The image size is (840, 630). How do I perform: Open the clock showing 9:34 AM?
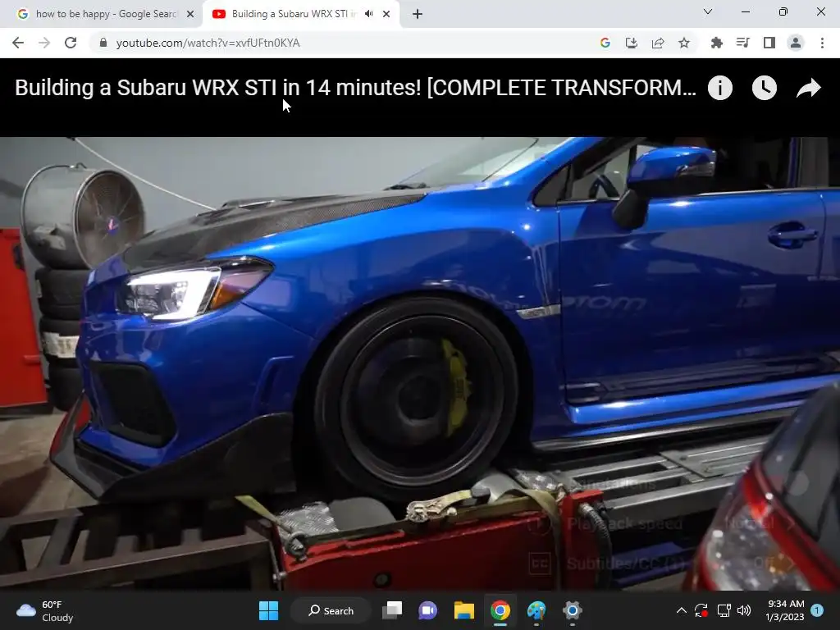[785, 610]
